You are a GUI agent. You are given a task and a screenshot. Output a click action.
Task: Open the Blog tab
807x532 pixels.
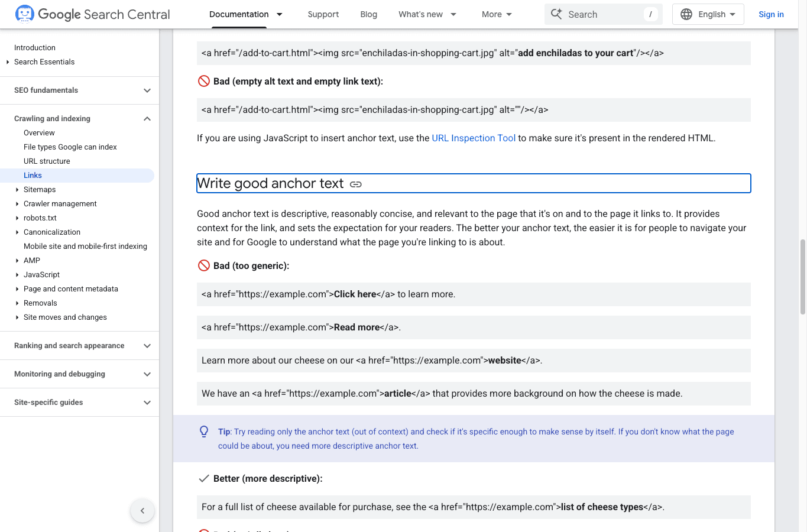point(369,14)
